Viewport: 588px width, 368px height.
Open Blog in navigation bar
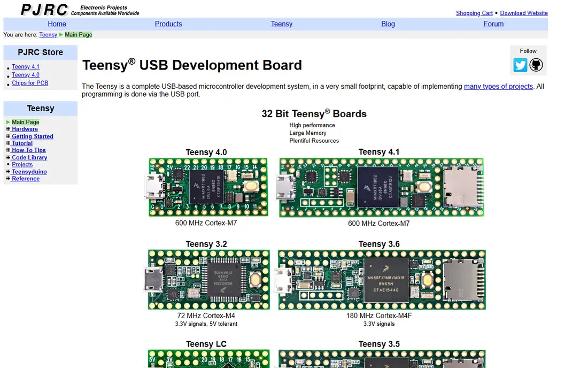point(388,24)
